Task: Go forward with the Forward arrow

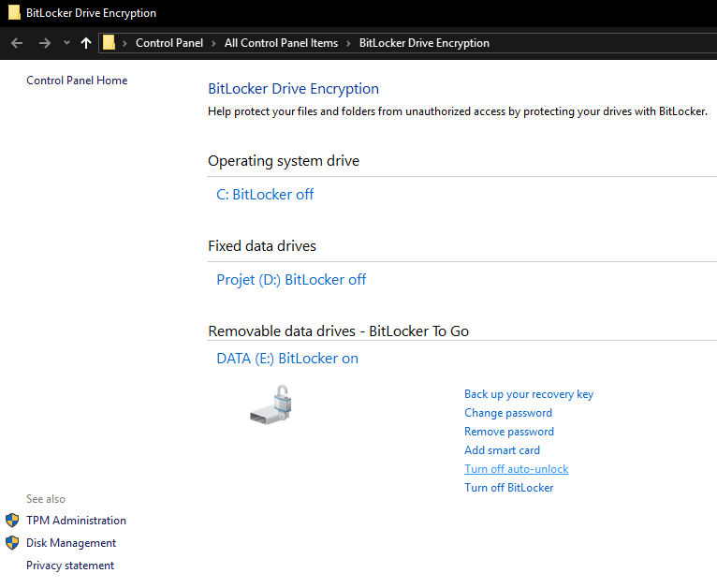Action: [x=44, y=43]
